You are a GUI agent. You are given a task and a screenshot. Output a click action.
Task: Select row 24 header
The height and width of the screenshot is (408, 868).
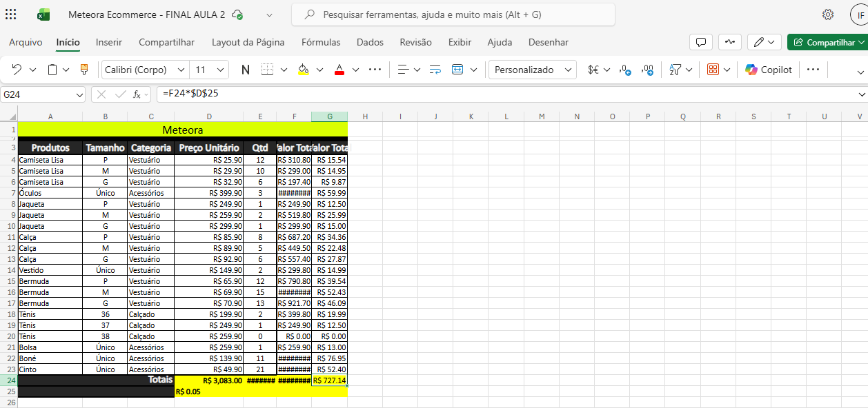point(9,380)
